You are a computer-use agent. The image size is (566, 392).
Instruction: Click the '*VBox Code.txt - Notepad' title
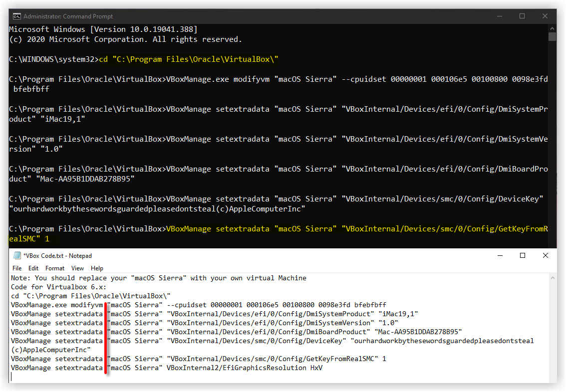click(58, 256)
